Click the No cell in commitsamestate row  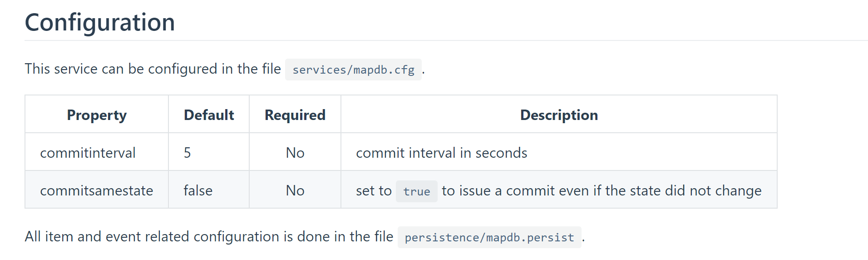coord(295,190)
